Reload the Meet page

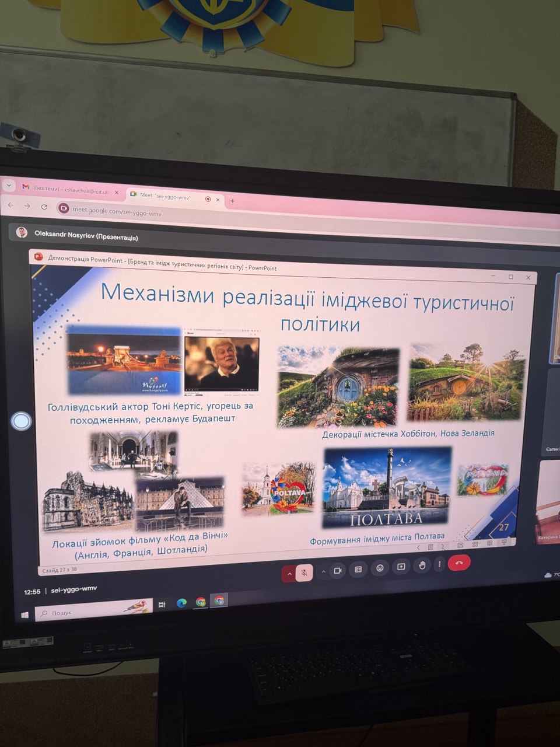pyautogui.click(x=44, y=207)
